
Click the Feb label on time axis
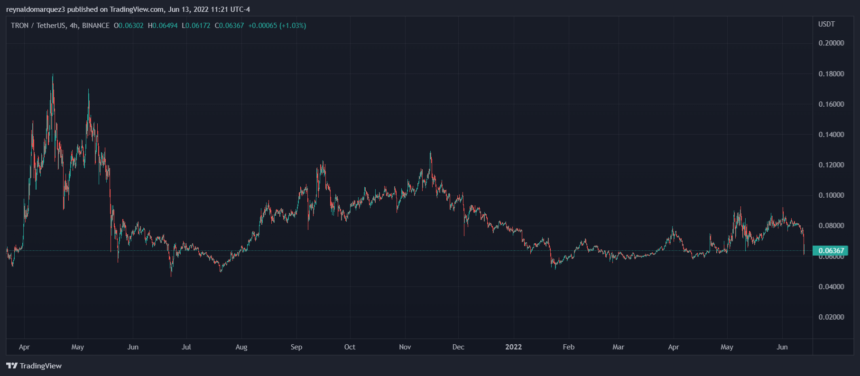[569, 347]
